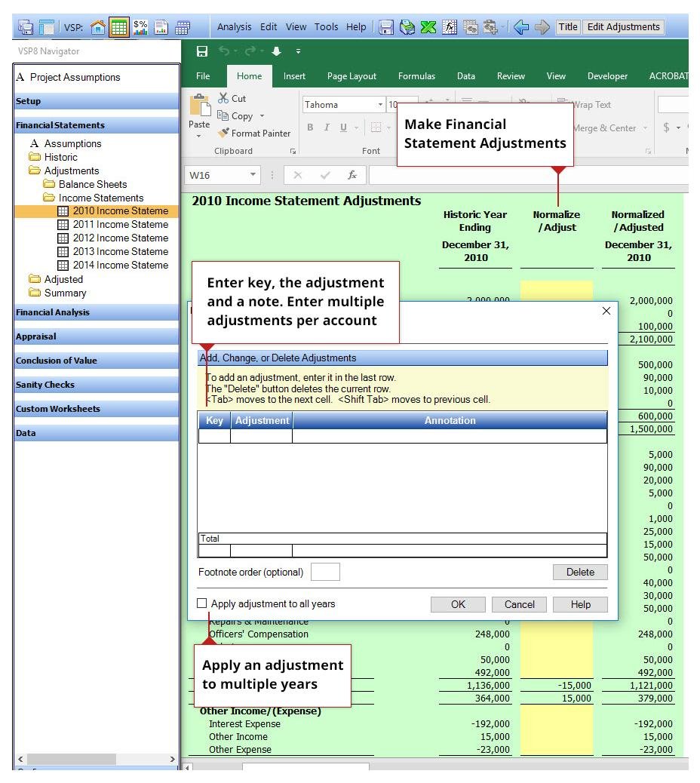Click the fx formula sheet icon
This screenshot has width=700, height=783.
click(x=450, y=27)
